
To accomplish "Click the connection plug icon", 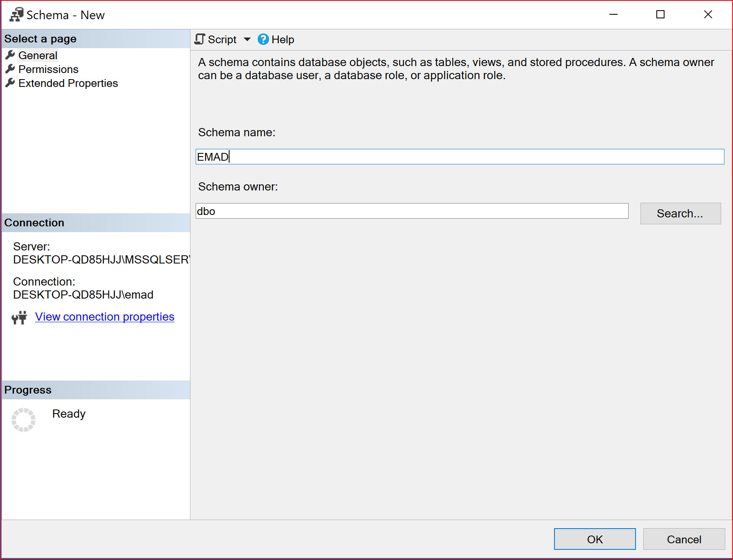I will [19, 317].
